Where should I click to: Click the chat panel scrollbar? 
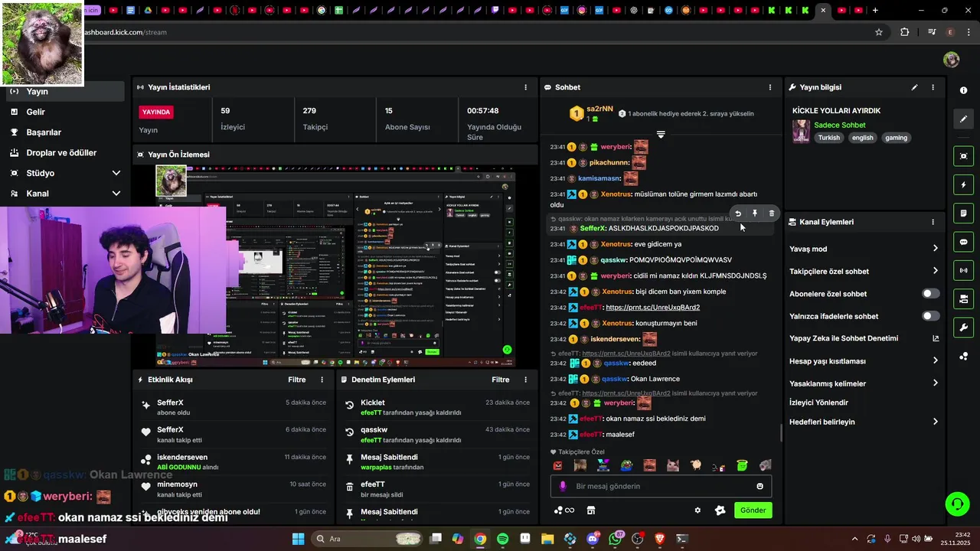(780, 433)
